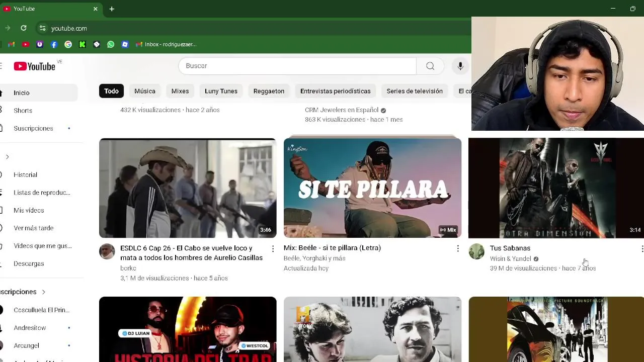
Task: Open options menu for Tus Sabanas
Action: click(641, 249)
